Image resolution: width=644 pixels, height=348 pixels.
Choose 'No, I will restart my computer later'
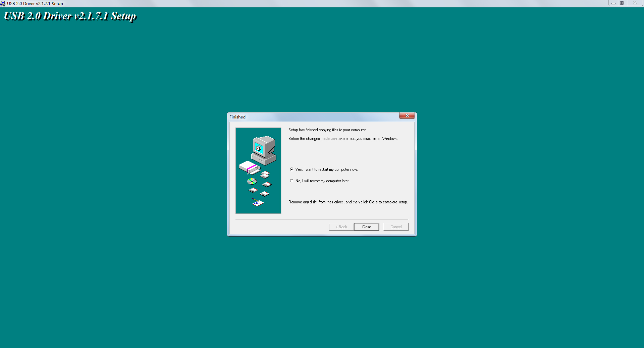(292, 181)
